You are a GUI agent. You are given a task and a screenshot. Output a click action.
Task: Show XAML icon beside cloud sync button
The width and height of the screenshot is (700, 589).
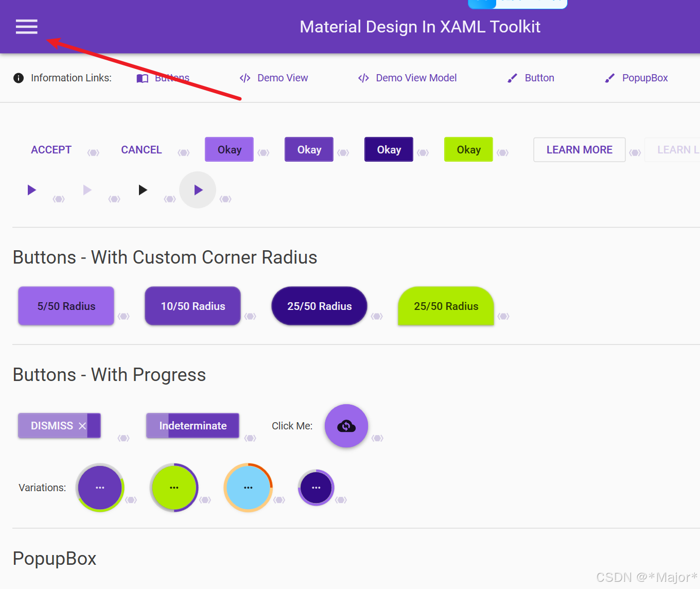[x=378, y=438]
